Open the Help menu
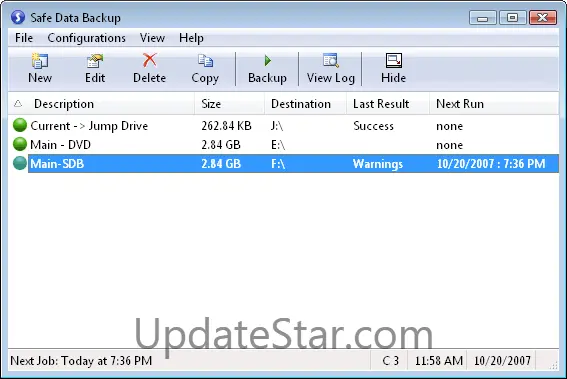567x379 pixels. [191, 38]
